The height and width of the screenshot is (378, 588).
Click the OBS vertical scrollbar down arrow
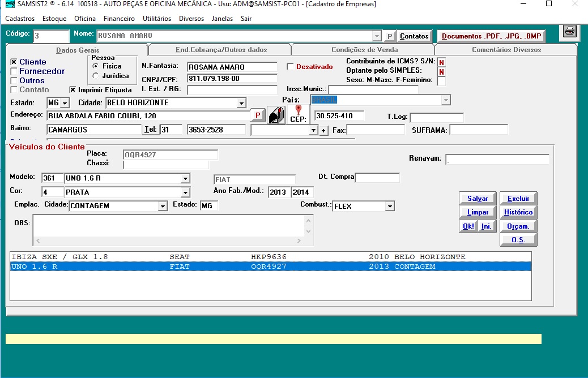308,231
